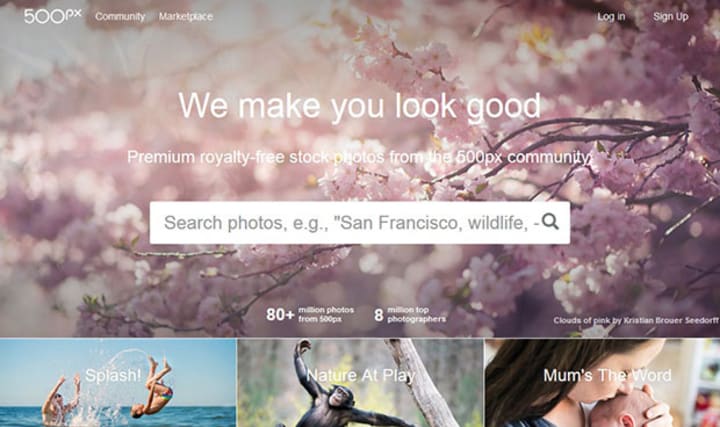Select the diving man in Splash! image

pos(155,388)
